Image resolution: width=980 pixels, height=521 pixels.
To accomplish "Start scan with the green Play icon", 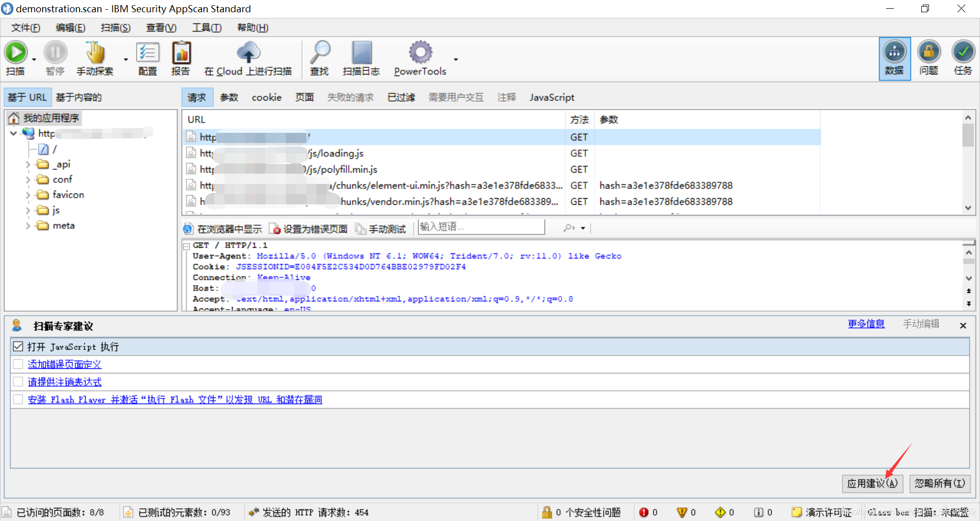I will tap(16, 52).
